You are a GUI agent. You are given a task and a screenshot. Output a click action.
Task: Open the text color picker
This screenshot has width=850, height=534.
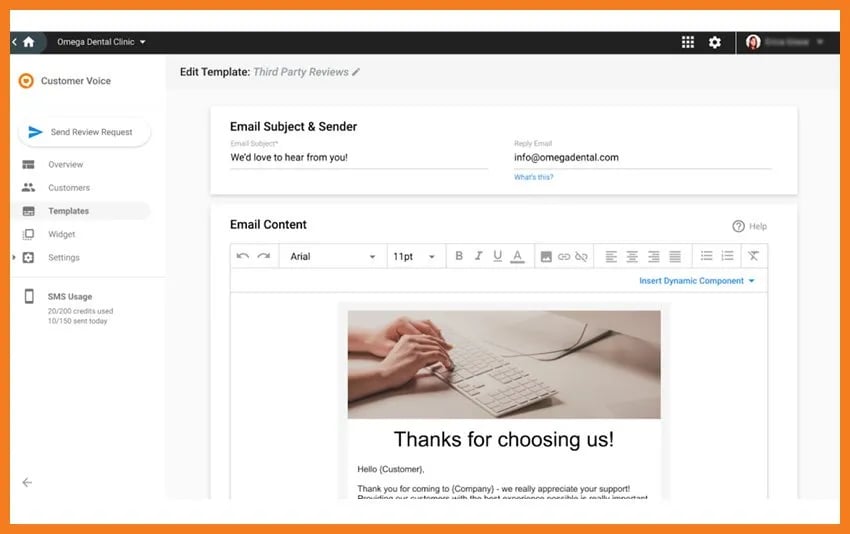pos(517,257)
